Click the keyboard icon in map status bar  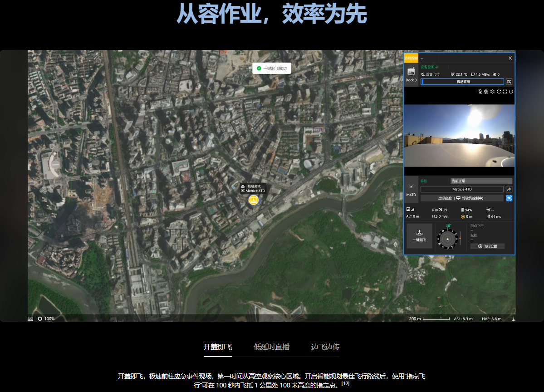tap(30, 318)
